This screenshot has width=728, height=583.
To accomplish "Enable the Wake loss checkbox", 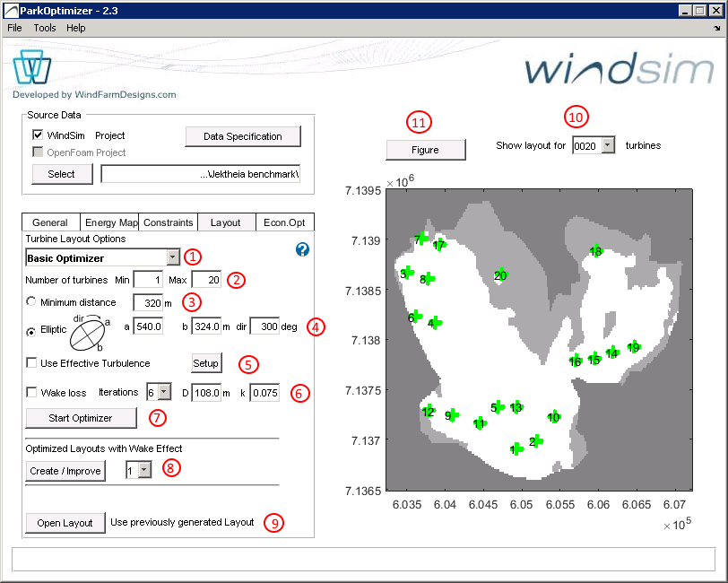I will (x=31, y=392).
